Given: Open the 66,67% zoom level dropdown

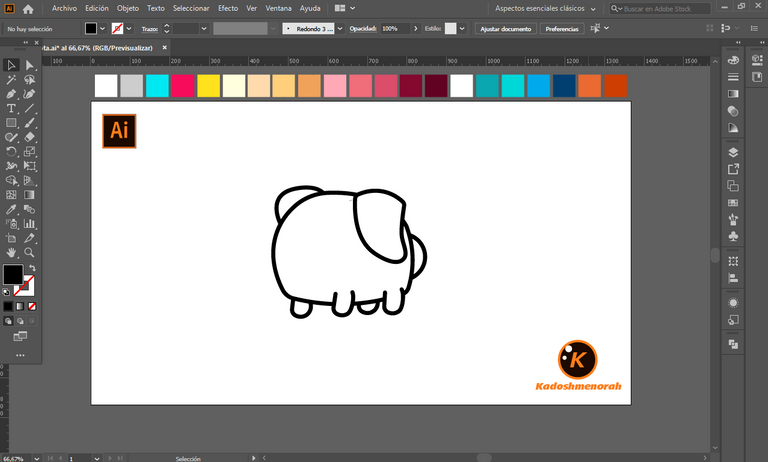Looking at the screenshot, I should (x=37, y=459).
